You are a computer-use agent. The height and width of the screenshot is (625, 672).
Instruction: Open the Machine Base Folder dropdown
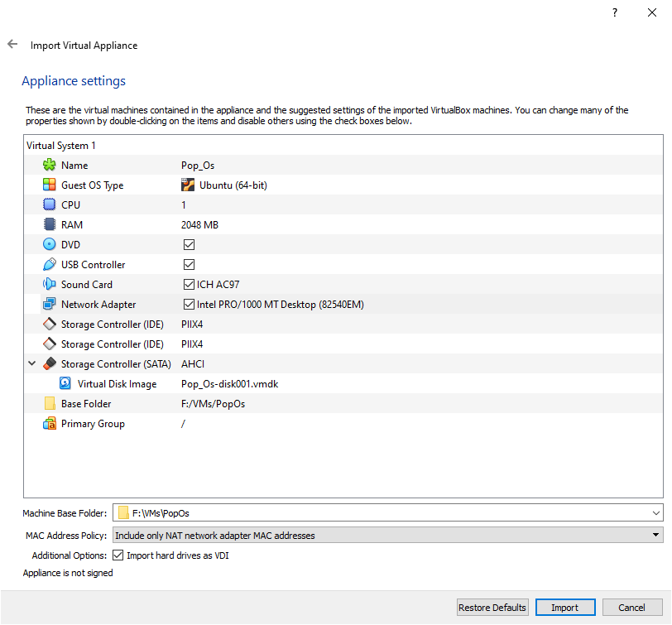tap(655, 512)
